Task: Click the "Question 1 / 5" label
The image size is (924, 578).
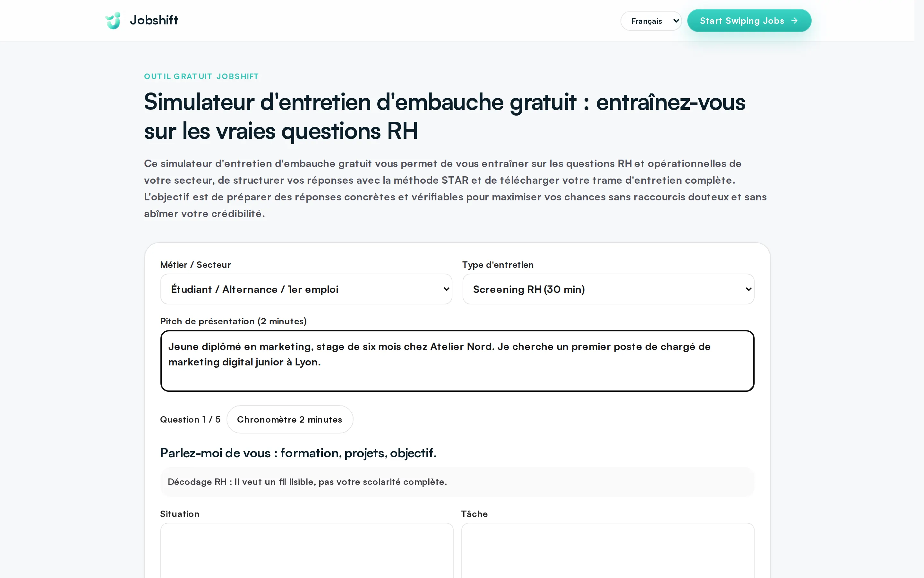Action: pyautogui.click(x=190, y=419)
